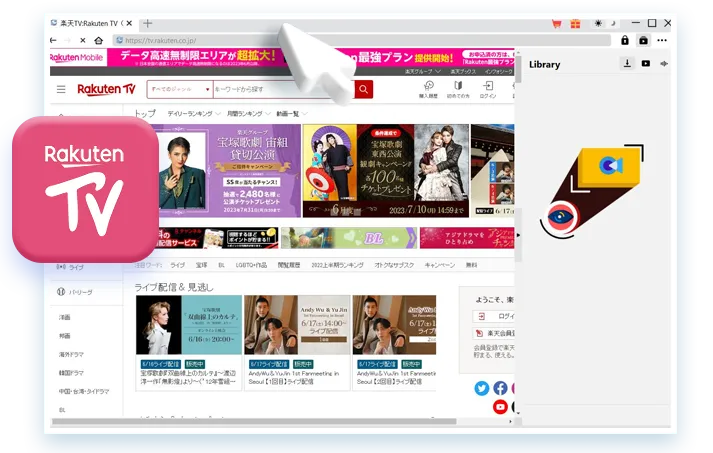
Task: Open the Twitter social icon
Action: 482,388
